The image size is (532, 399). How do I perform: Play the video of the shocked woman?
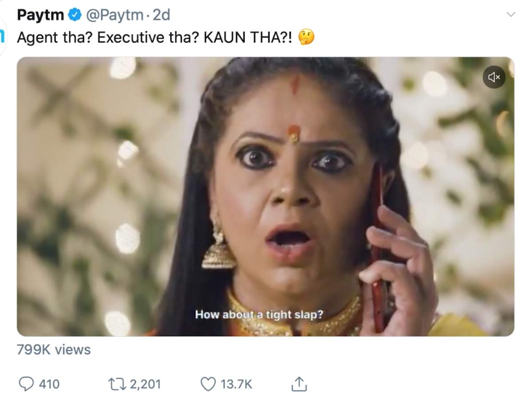point(266,196)
